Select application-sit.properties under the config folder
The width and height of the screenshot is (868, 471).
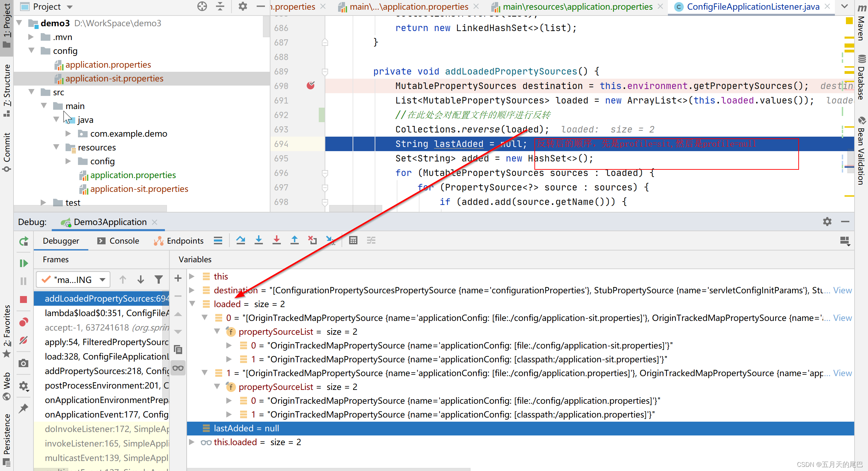click(114, 78)
